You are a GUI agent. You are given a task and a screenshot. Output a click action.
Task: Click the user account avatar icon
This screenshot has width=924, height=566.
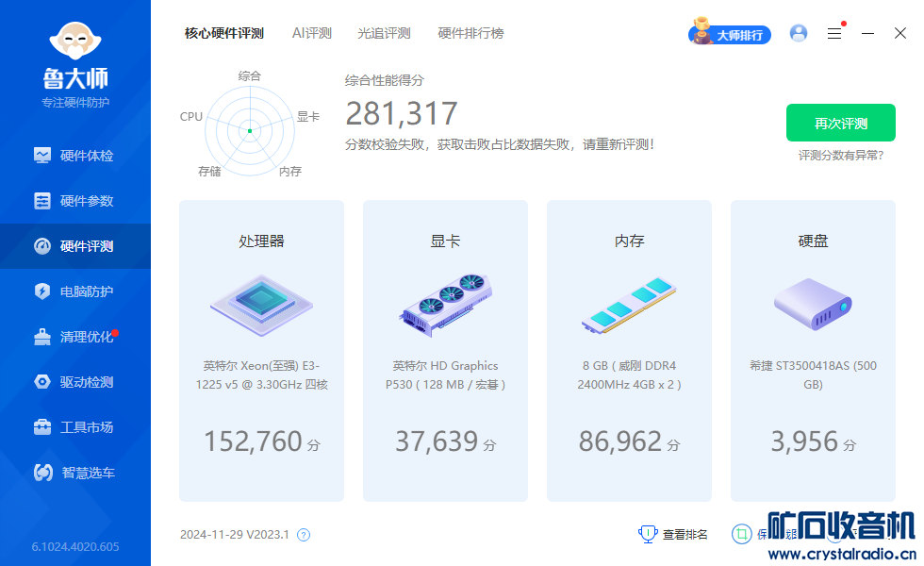tap(799, 33)
